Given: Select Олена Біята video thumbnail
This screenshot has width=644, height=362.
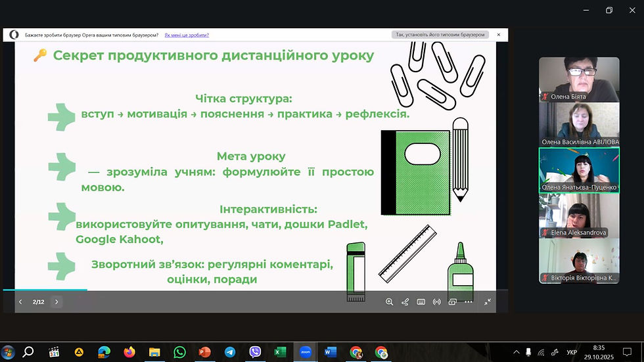Looking at the screenshot, I should pyautogui.click(x=579, y=79).
